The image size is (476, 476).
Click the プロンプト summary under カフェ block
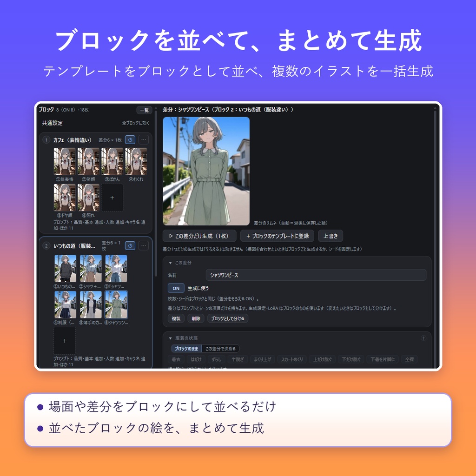pyautogui.click(x=99, y=225)
